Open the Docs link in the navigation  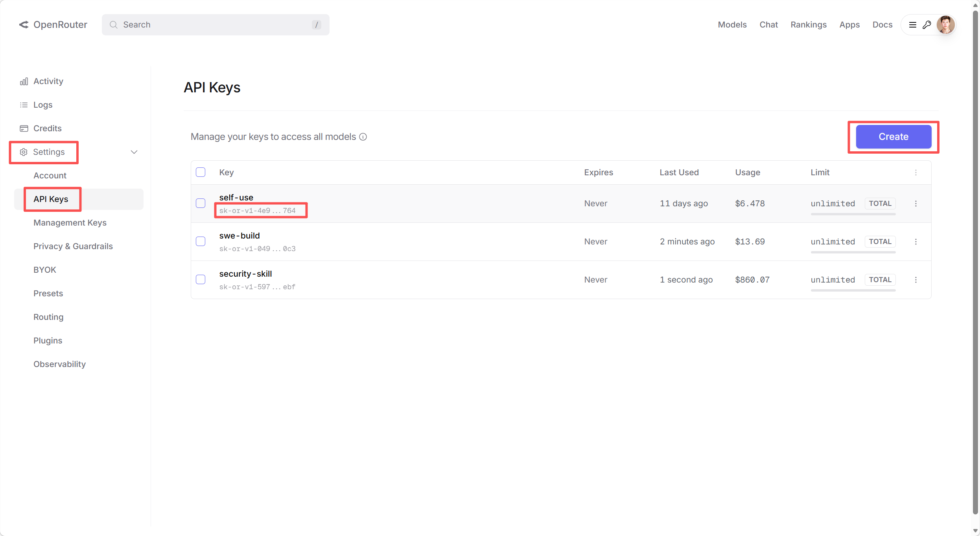882,24
